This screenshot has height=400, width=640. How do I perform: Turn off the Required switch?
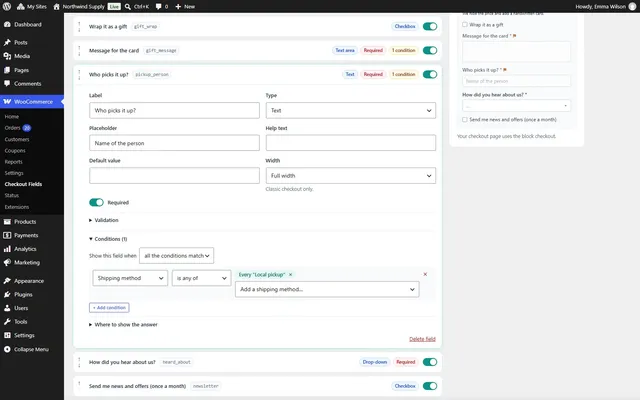[x=96, y=202]
